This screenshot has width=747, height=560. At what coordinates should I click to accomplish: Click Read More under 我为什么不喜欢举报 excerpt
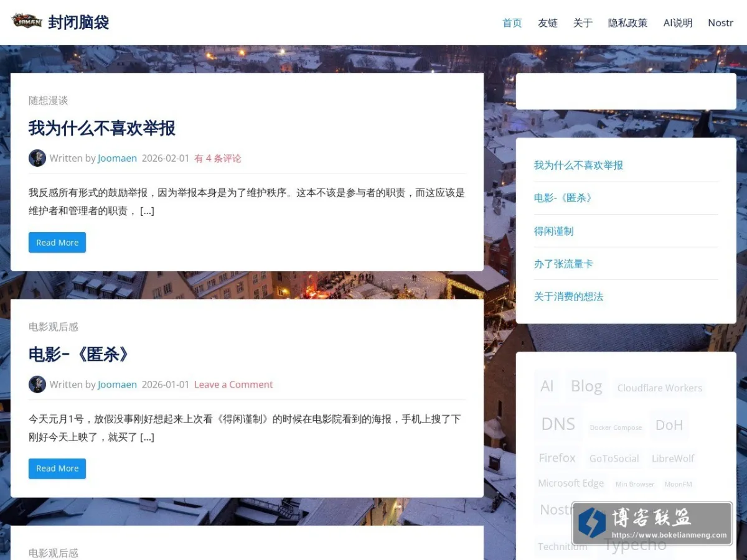57,243
